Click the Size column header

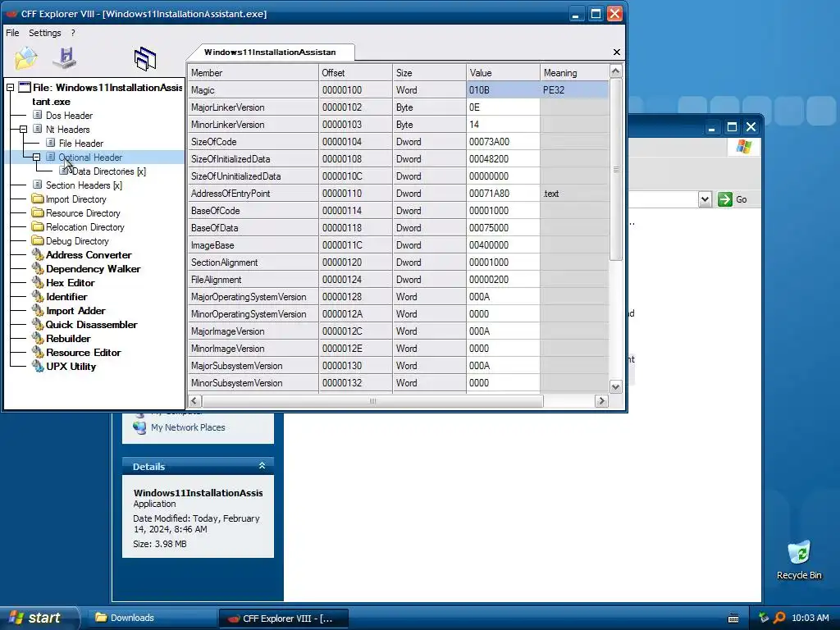(429, 72)
